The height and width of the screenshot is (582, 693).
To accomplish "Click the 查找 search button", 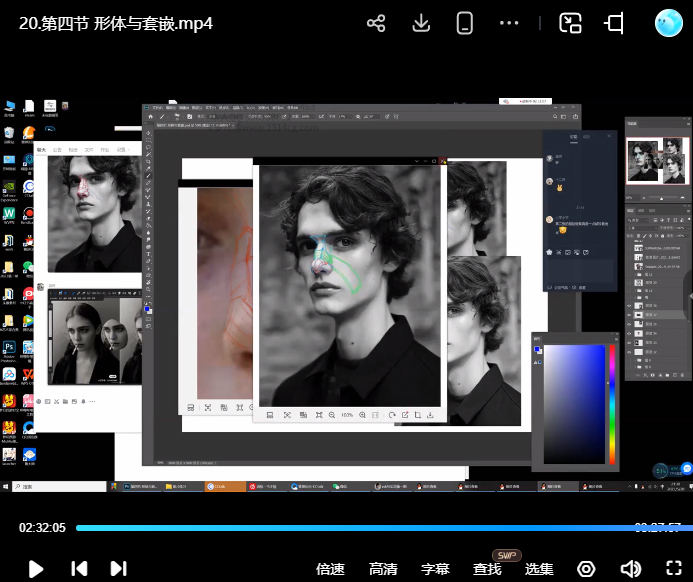I will coord(487,569).
